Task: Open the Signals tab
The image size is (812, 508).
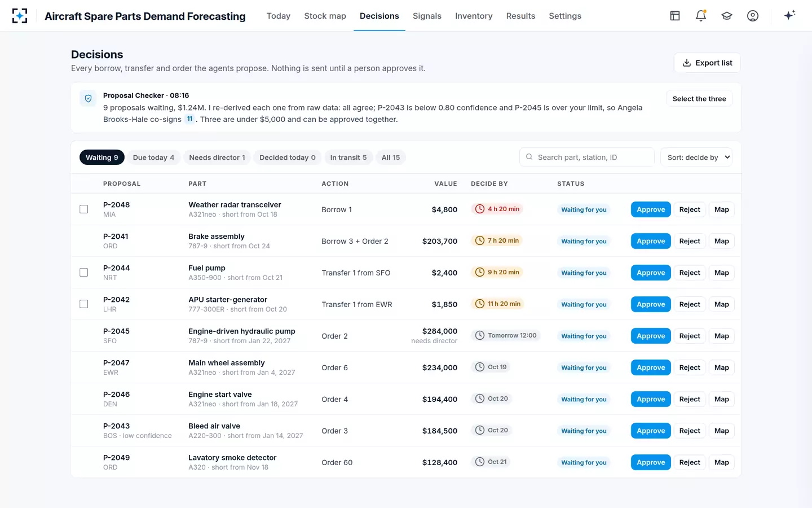Action: [x=427, y=16]
